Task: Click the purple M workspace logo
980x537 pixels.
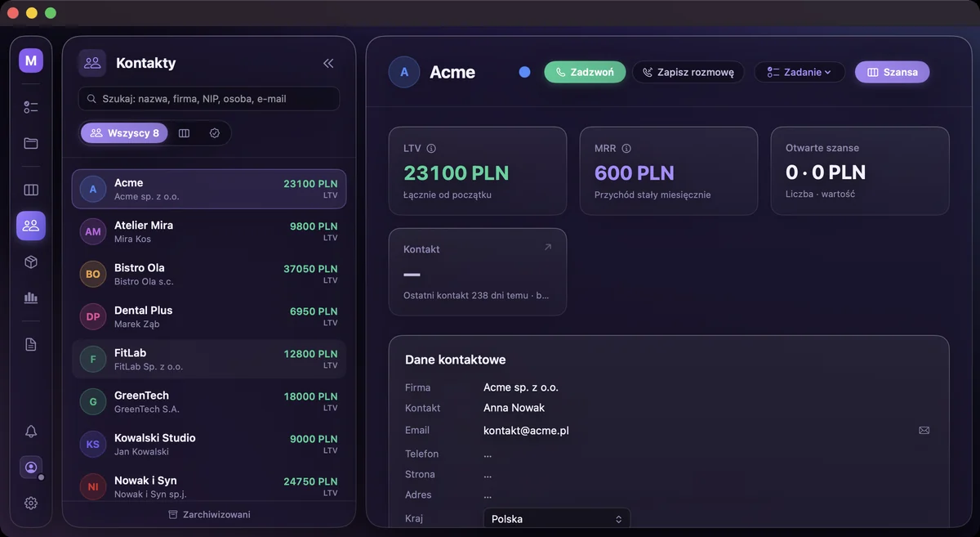Action: click(31, 60)
